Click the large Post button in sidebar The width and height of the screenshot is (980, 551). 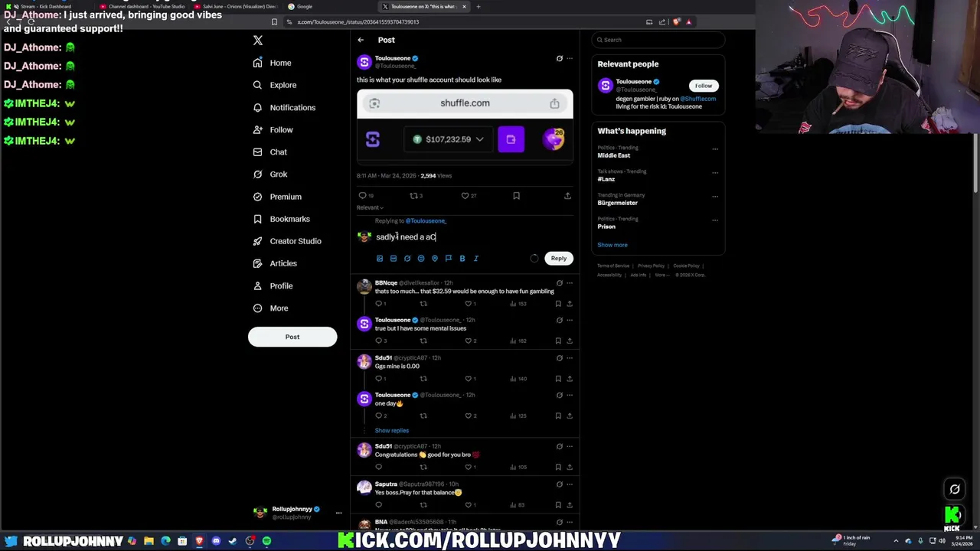[x=292, y=337]
